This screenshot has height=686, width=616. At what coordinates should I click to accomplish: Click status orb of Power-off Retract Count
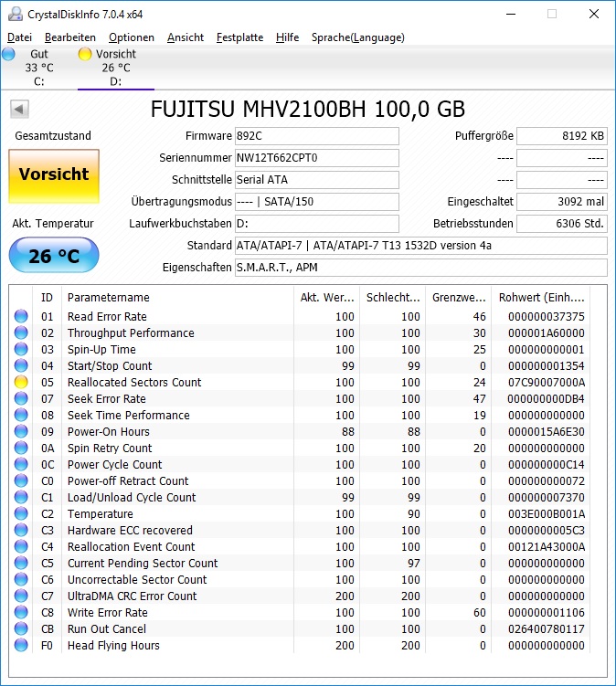coord(21,480)
